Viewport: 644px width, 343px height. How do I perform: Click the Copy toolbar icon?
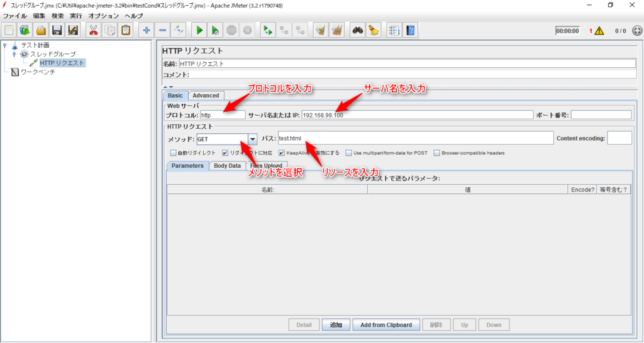pyautogui.click(x=109, y=30)
